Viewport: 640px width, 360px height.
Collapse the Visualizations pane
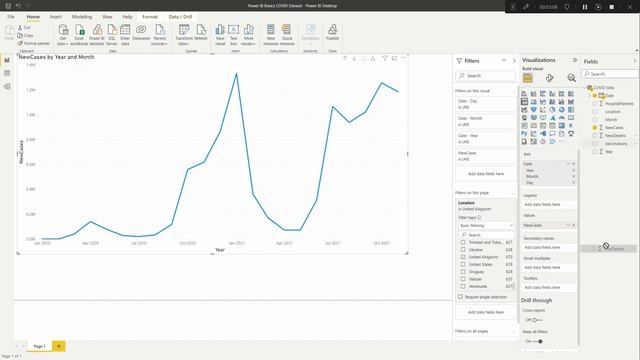(x=575, y=60)
